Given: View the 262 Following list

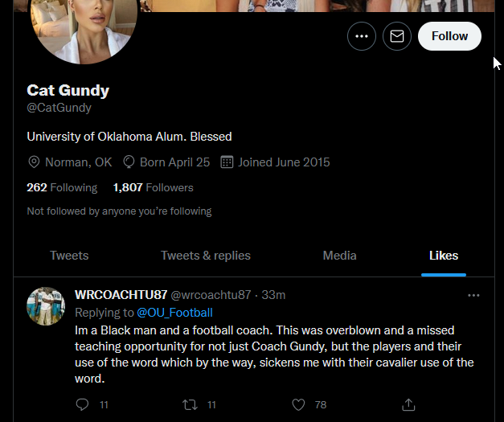Looking at the screenshot, I should [x=62, y=187].
